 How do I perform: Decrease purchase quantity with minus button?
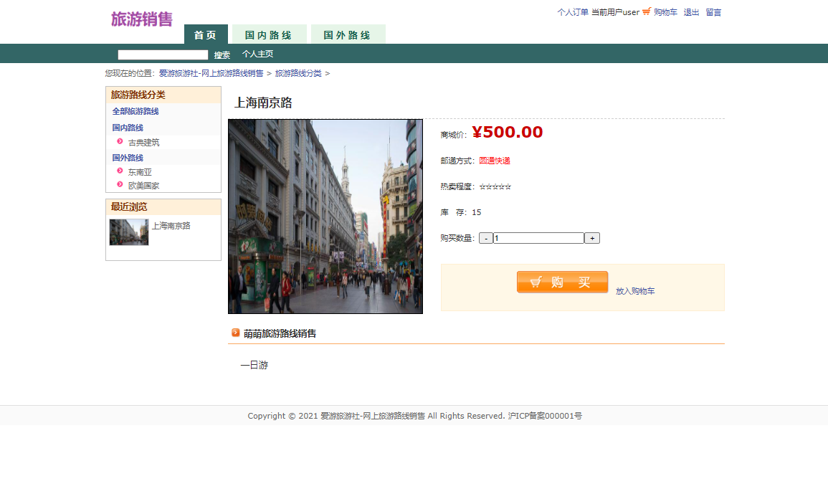[x=485, y=238]
